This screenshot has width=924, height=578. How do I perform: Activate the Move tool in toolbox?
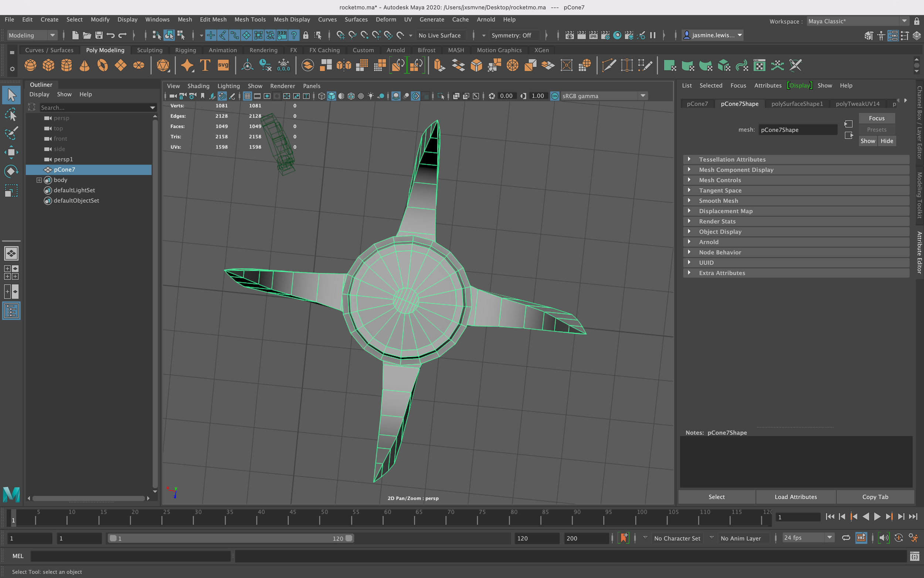coord(11,152)
